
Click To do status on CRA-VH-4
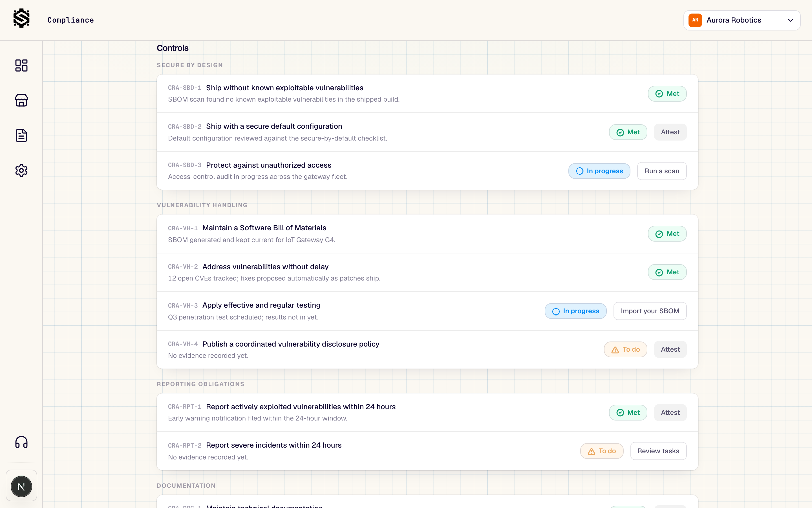coord(625,349)
